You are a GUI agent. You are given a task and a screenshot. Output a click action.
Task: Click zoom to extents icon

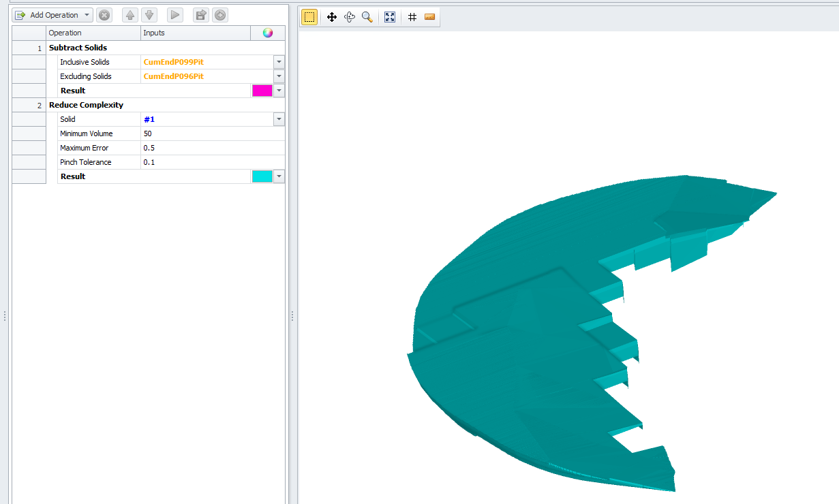390,17
